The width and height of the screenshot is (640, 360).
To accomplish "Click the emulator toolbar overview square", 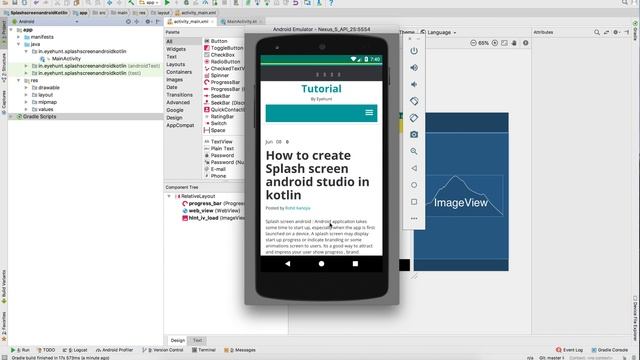I will (x=414, y=202).
